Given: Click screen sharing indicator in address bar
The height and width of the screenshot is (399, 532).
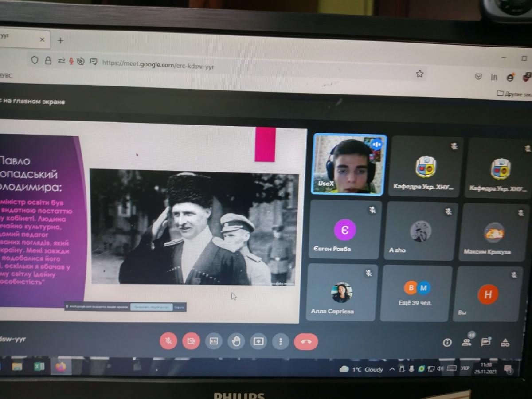Looking at the screenshot, I should click(x=94, y=62).
